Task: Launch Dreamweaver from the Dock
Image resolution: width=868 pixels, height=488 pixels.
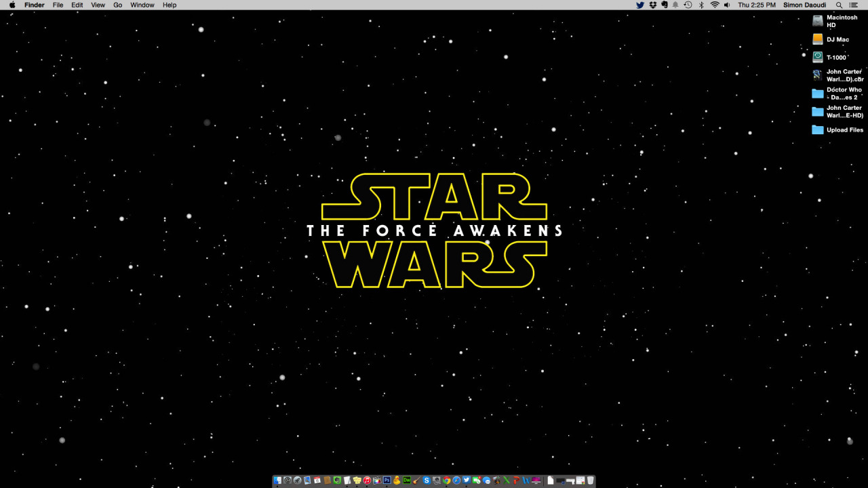Action: [x=407, y=480]
